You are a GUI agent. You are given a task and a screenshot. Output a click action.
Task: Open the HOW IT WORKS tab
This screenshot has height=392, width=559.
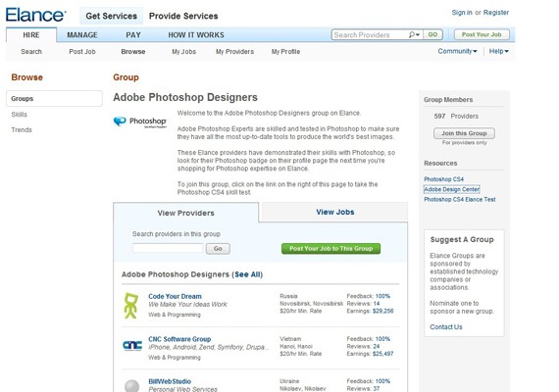click(196, 35)
